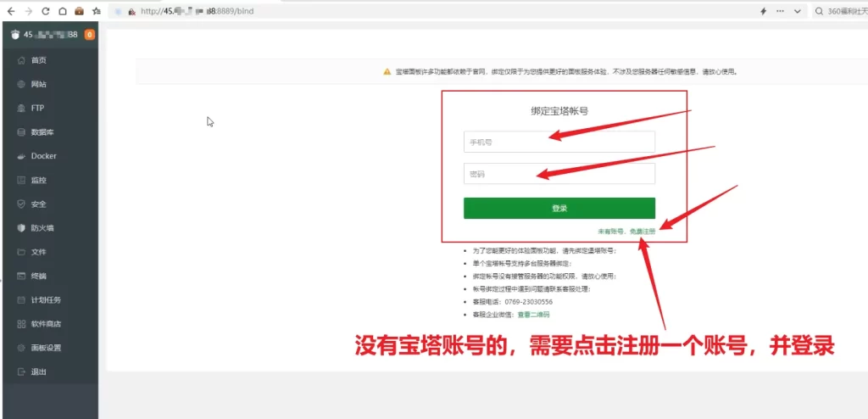Click the green 登录 login button
This screenshot has height=419, width=868.
point(559,209)
